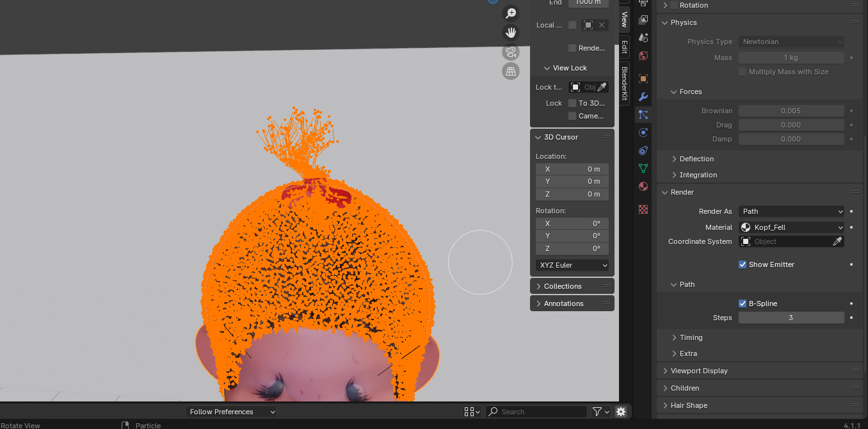Uncheck the Show Emitter checkbox

click(x=743, y=264)
